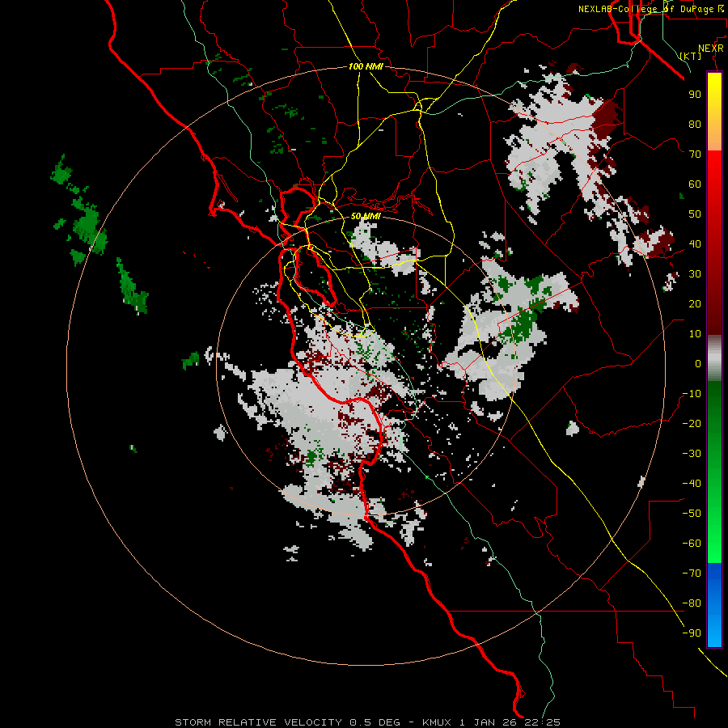Click the 0 value on the velocity legend
Viewport: 728px width, 728px height.
pos(698,364)
